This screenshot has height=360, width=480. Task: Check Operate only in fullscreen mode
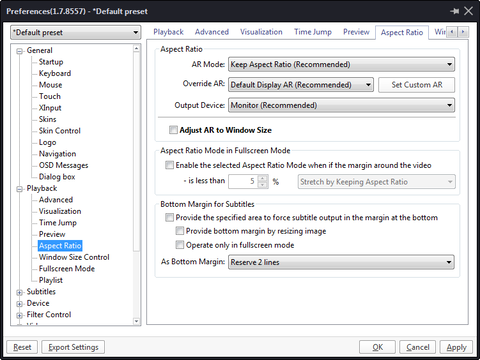[180, 245]
